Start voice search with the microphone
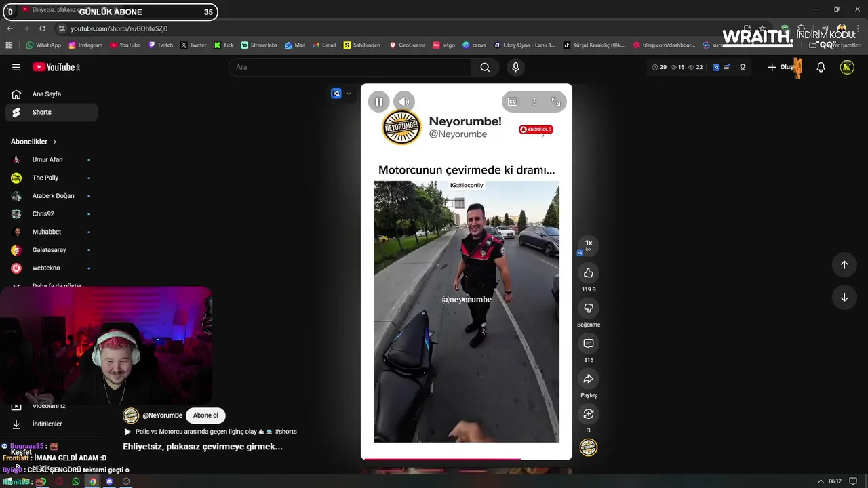Image resolution: width=868 pixels, height=488 pixels. point(515,67)
